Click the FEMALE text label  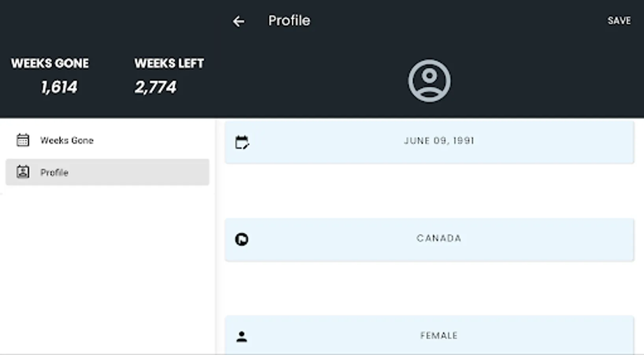[439, 336]
